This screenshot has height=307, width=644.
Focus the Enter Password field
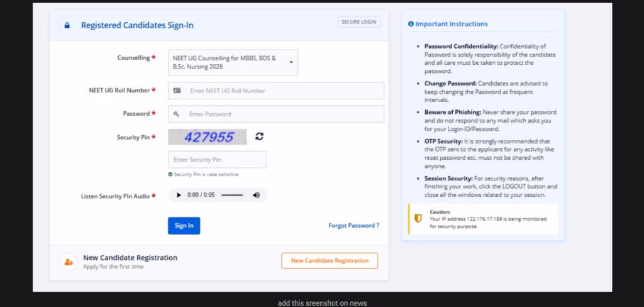coord(276,114)
